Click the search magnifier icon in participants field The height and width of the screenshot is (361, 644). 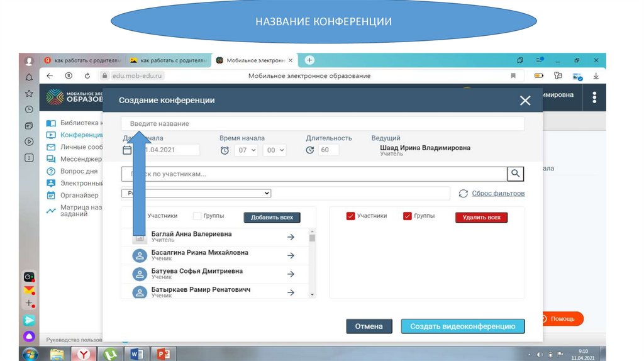(x=516, y=174)
